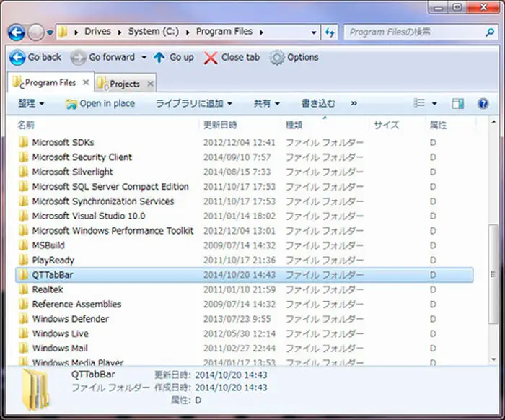Select Program Files in address breadcrumb
505x420 pixels.
click(x=224, y=32)
